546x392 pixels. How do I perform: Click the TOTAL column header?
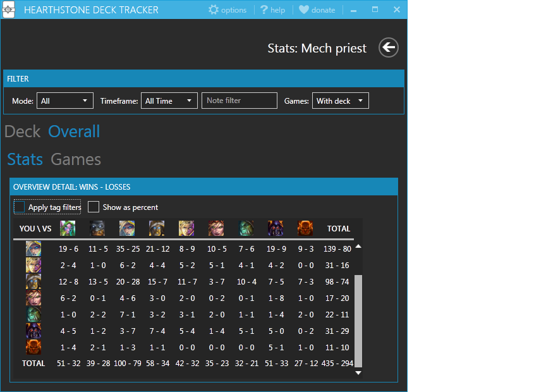(339, 229)
